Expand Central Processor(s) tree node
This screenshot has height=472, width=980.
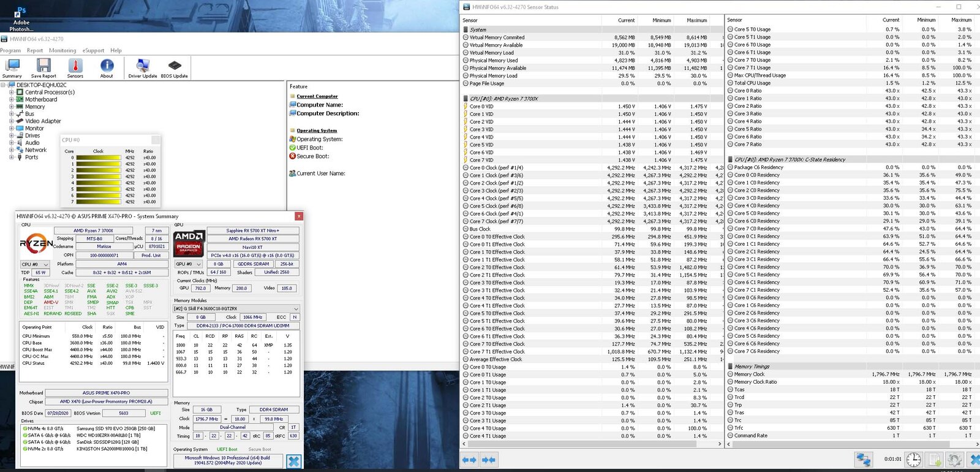[12, 92]
